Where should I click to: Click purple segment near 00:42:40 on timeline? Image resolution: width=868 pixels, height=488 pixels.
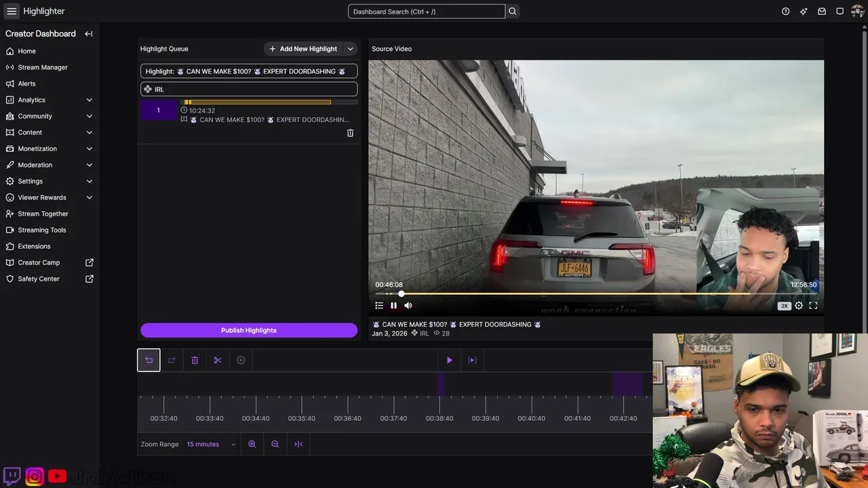628,384
